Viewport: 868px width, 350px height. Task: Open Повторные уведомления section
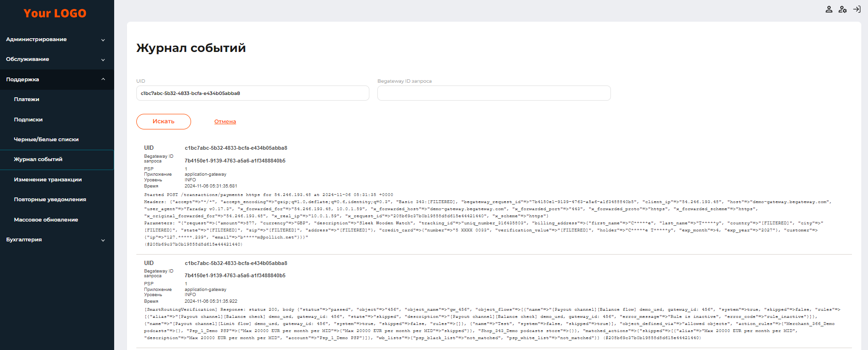pyautogui.click(x=50, y=200)
